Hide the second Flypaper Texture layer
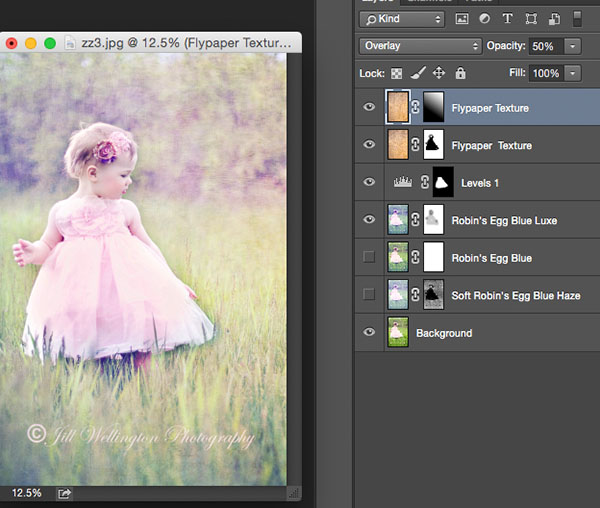Viewport: 600px width, 508px height. pyautogui.click(x=369, y=144)
